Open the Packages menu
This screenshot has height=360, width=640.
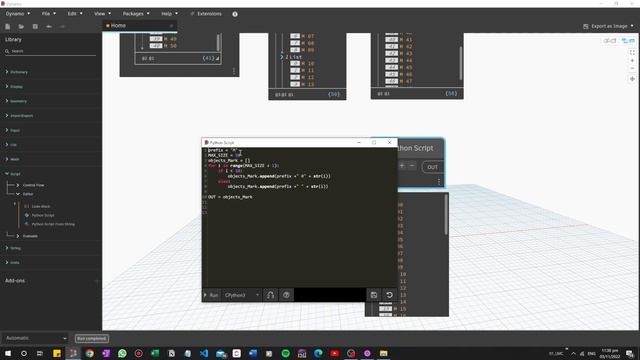click(x=136, y=14)
